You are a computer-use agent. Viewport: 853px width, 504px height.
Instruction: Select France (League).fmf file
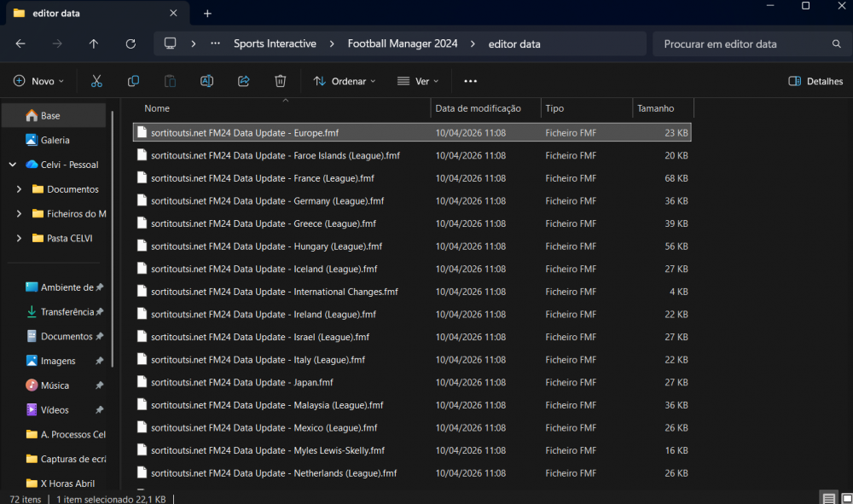click(x=412, y=178)
